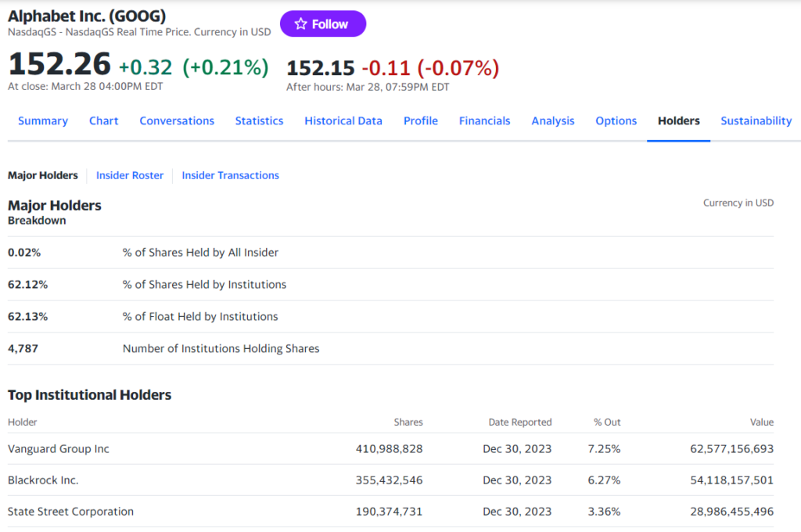Open the Financials tab
801x532 pixels.
484,121
